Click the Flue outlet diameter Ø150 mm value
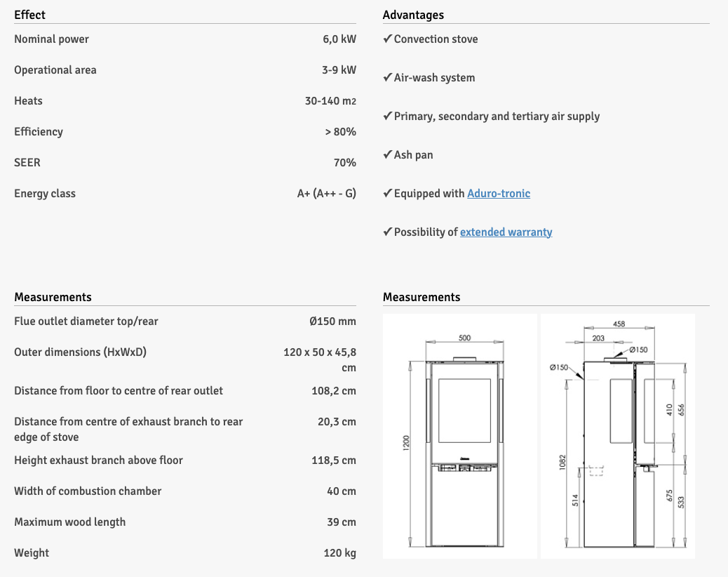 click(332, 321)
